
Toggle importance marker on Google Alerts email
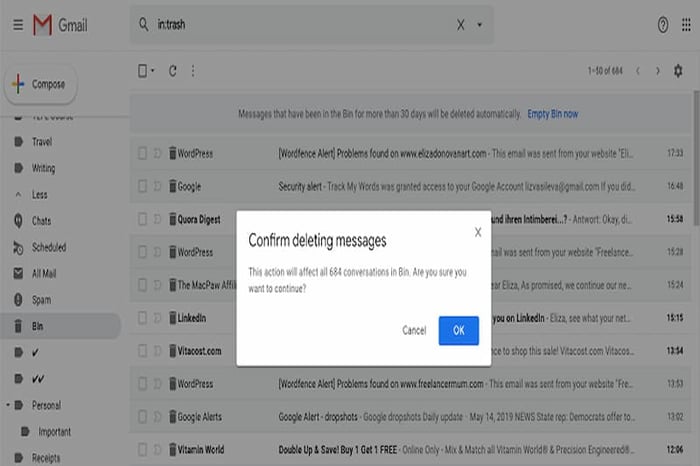click(157, 417)
